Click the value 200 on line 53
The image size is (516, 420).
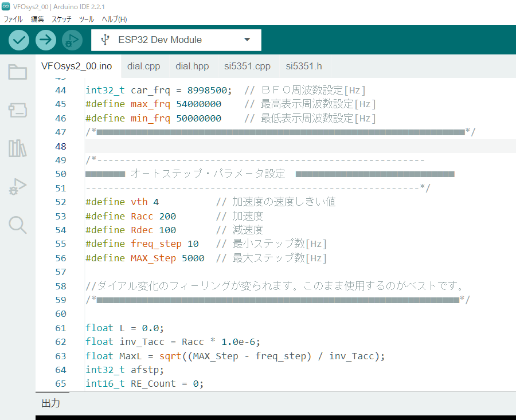[x=167, y=216]
